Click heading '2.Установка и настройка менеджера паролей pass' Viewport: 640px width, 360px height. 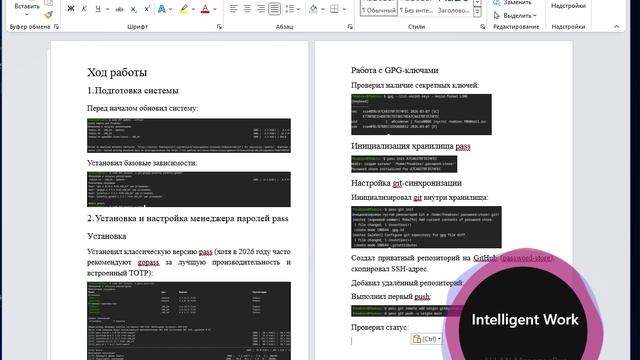188,218
